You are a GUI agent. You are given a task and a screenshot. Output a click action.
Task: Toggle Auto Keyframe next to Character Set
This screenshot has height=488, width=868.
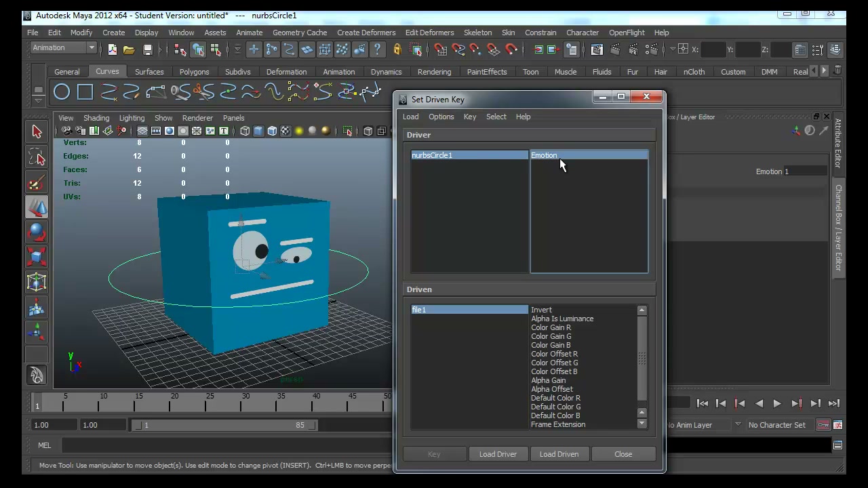[x=823, y=425]
